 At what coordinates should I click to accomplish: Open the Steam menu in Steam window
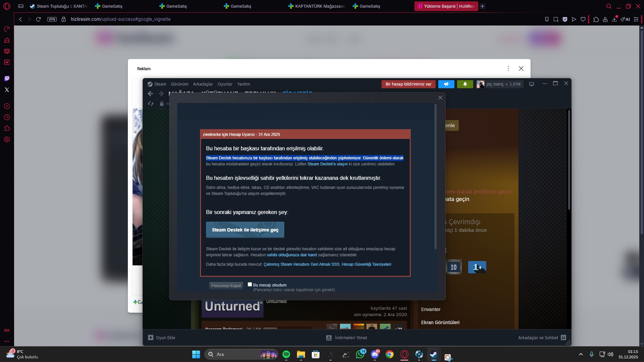coord(160,84)
